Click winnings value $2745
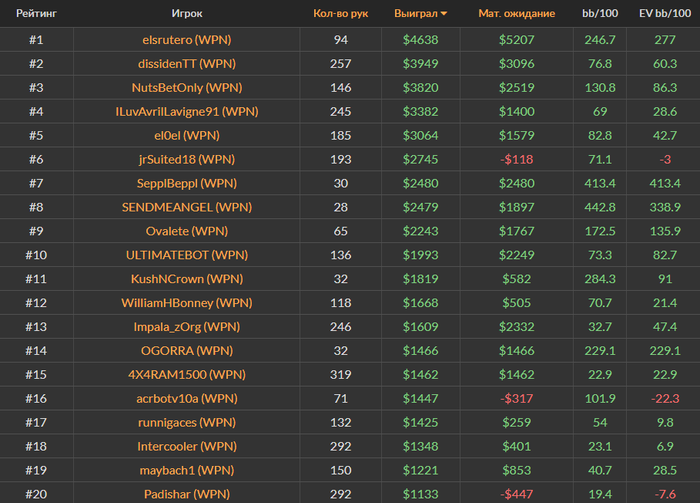The height and width of the screenshot is (503, 700). pyautogui.click(x=421, y=159)
